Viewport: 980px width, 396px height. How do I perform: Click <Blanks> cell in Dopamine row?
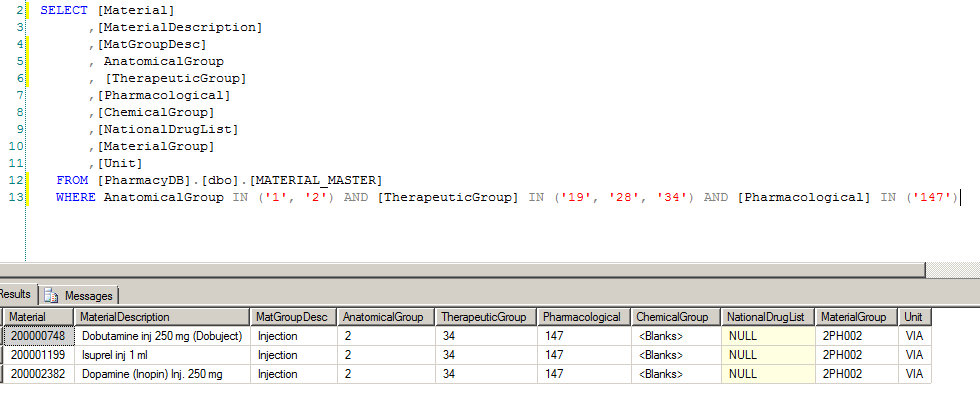click(676, 374)
